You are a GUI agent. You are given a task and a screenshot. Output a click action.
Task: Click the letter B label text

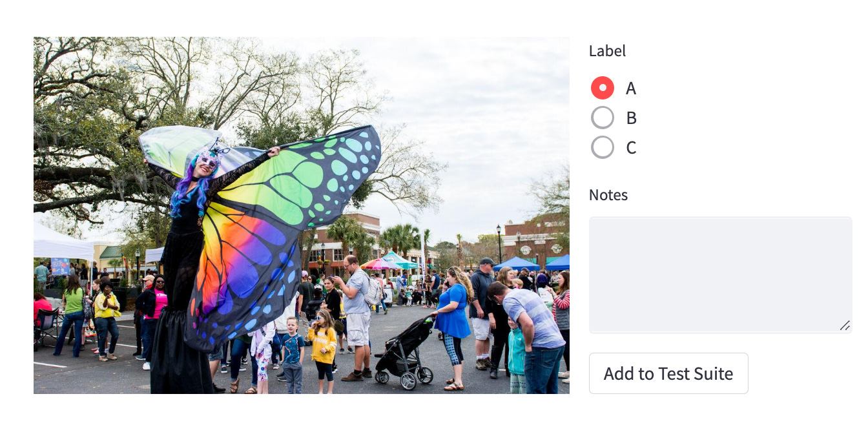(x=631, y=118)
